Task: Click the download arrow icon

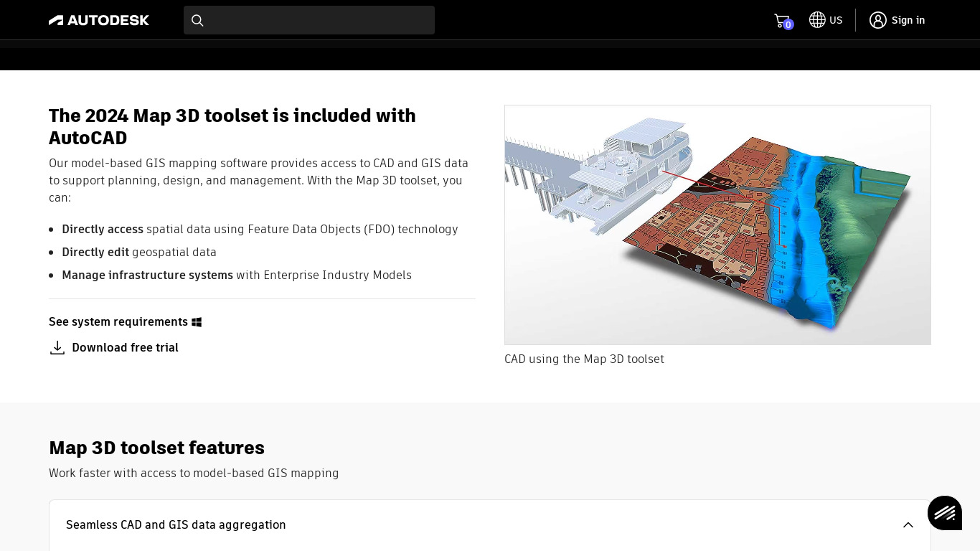Action: pyautogui.click(x=57, y=348)
